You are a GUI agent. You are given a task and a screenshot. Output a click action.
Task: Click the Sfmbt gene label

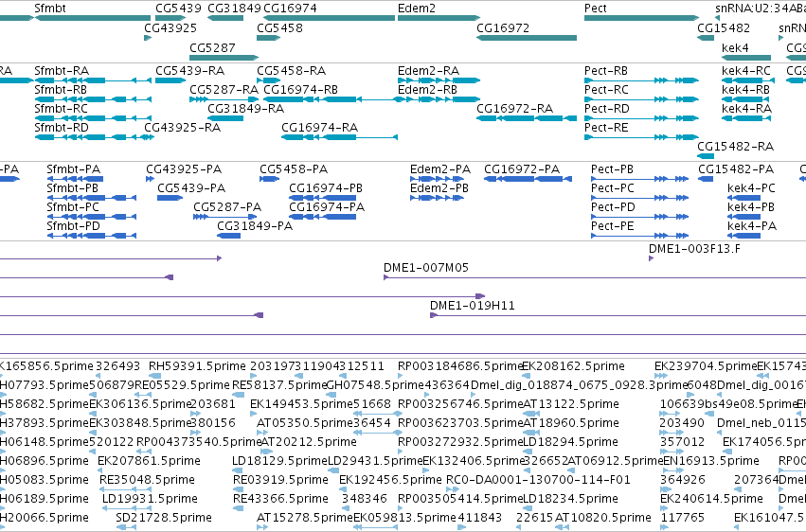tap(50, 9)
